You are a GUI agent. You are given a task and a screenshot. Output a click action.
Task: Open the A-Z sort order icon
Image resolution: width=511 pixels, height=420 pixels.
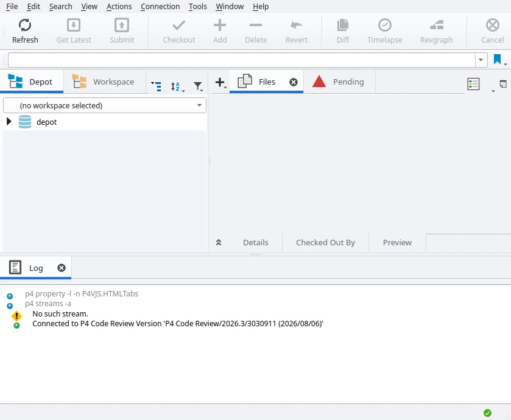click(x=177, y=86)
